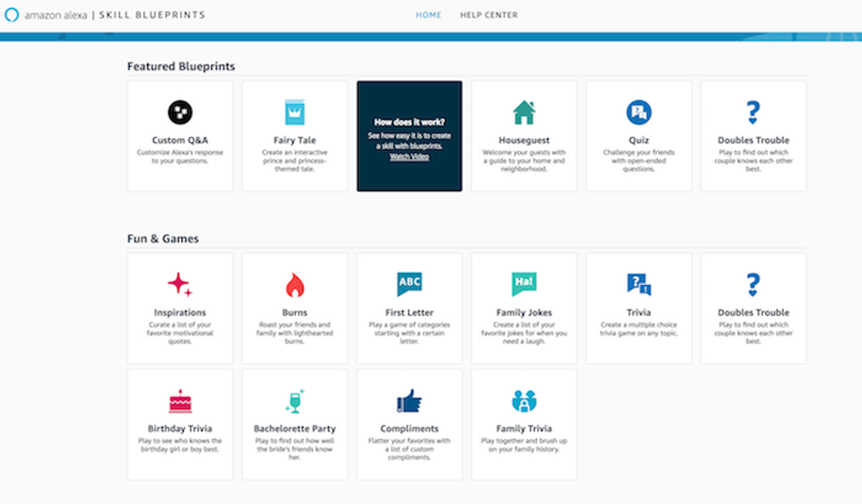Click the Amazon Alexa ring logo
The width and height of the screenshot is (862, 504).
11,15
